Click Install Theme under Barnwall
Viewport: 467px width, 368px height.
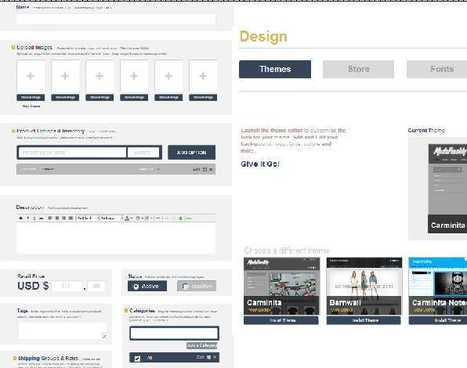pyautogui.click(x=364, y=320)
